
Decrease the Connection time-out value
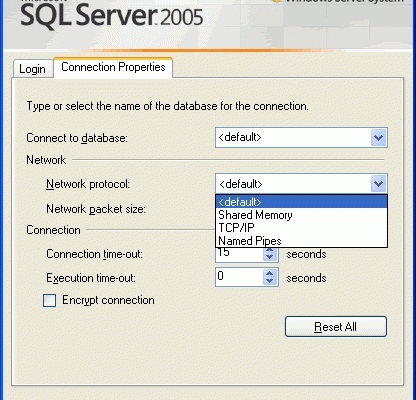pyautogui.click(x=270, y=257)
